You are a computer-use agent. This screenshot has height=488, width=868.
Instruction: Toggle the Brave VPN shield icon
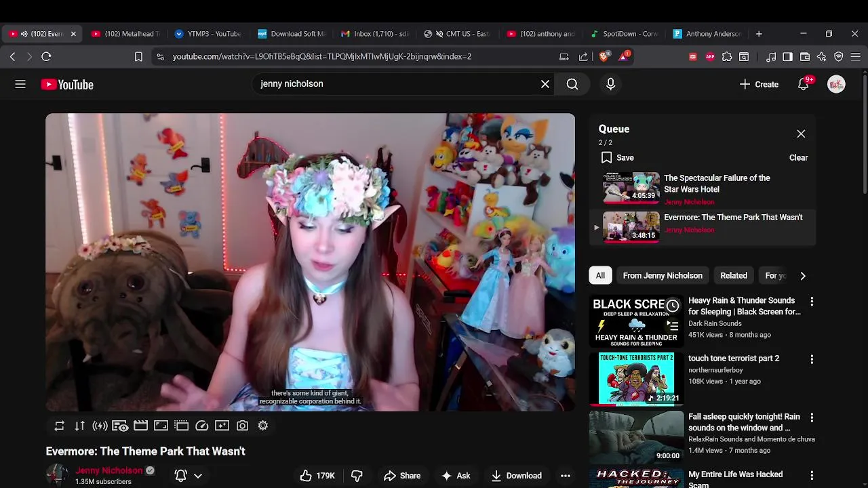click(x=839, y=57)
